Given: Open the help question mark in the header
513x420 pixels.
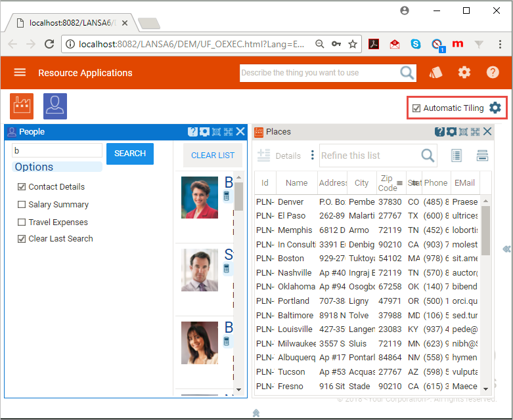Looking at the screenshot, I should 493,73.
